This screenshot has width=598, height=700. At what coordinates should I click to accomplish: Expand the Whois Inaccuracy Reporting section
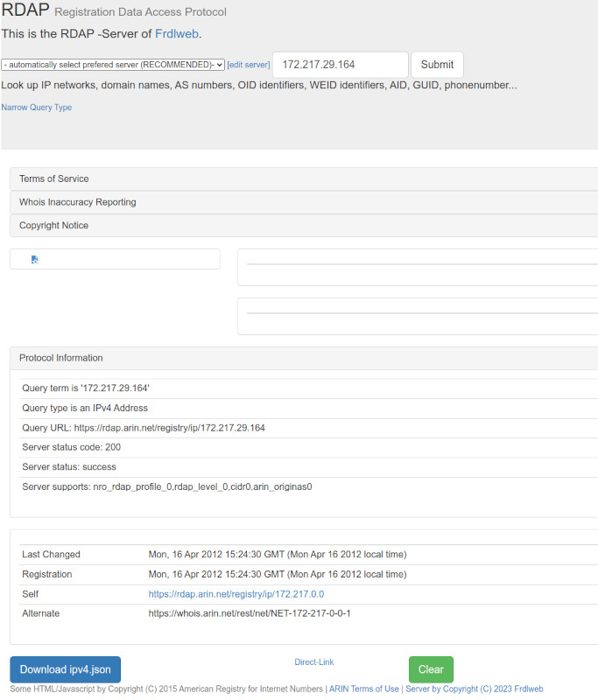pyautogui.click(x=78, y=202)
